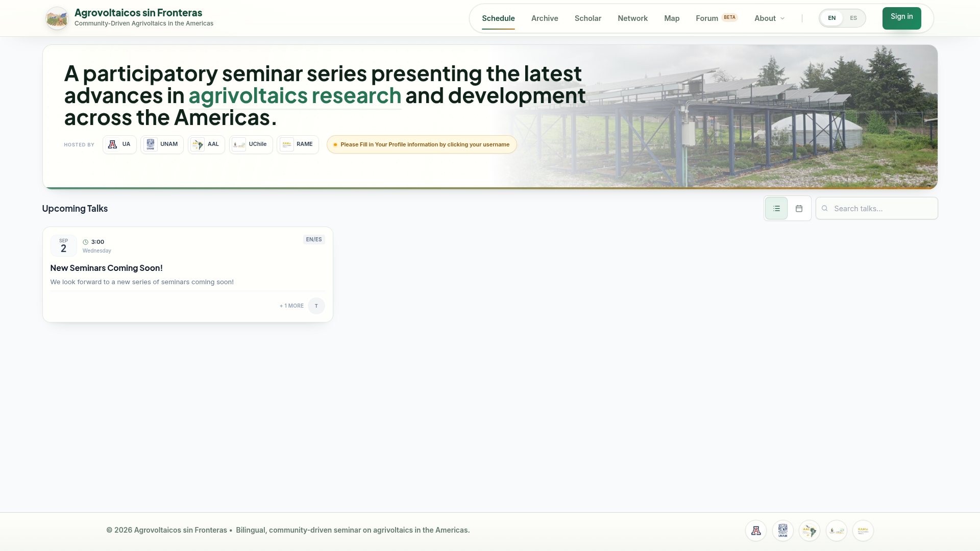Select EN language toggle
The height and width of the screenshot is (551, 980).
832,18
